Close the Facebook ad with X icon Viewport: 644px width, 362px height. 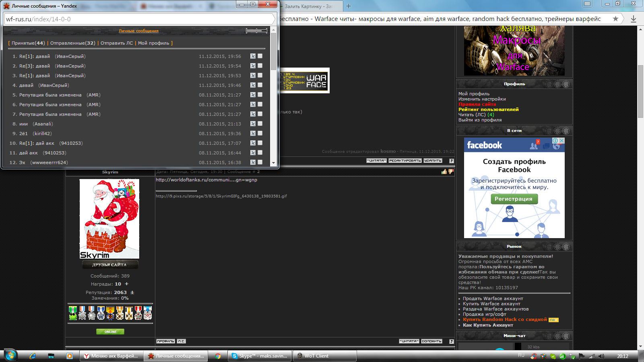point(561,140)
